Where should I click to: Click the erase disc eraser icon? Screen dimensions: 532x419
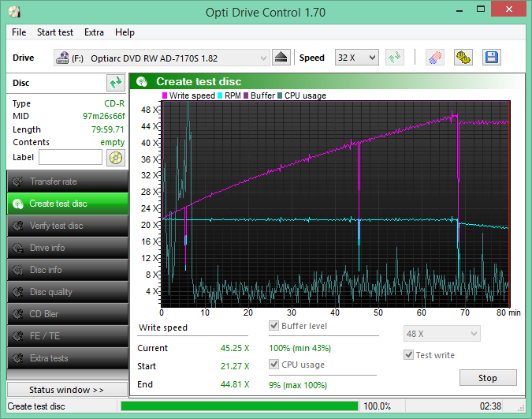click(x=435, y=58)
